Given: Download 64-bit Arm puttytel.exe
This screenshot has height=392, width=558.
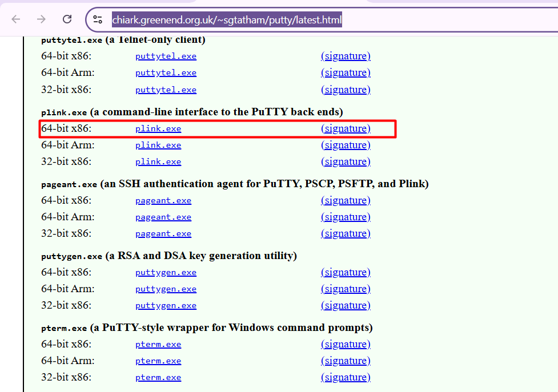Looking at the screenshot, I should (x=166, y=73).
